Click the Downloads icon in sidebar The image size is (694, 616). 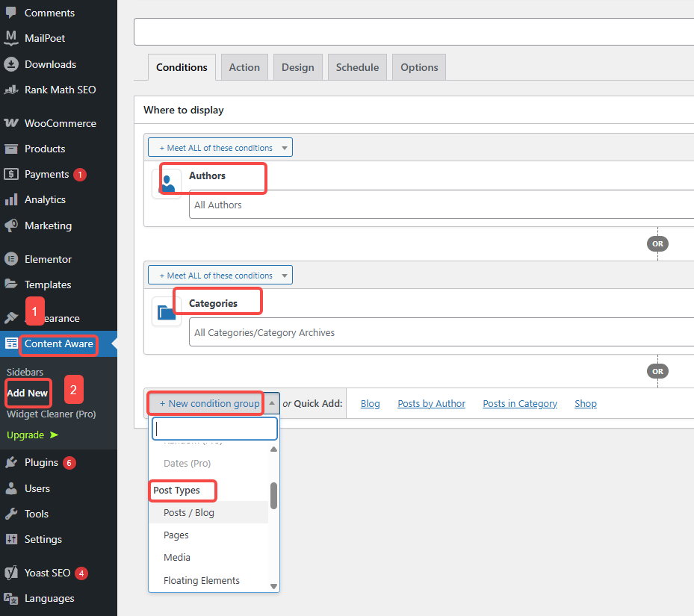coord(11,64)
